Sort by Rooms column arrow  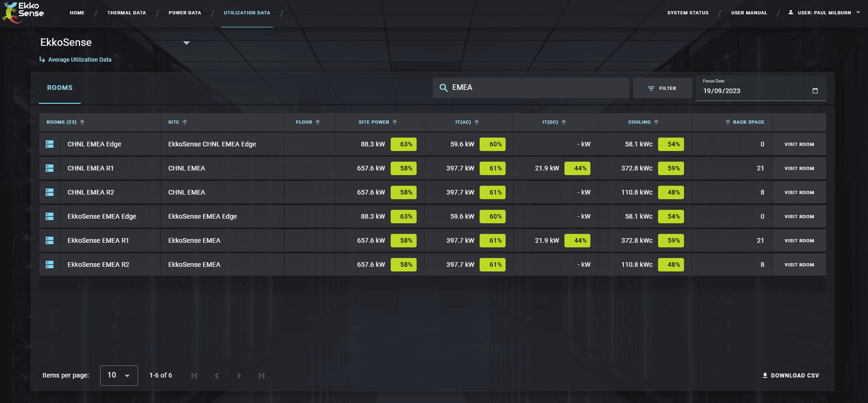82,122
